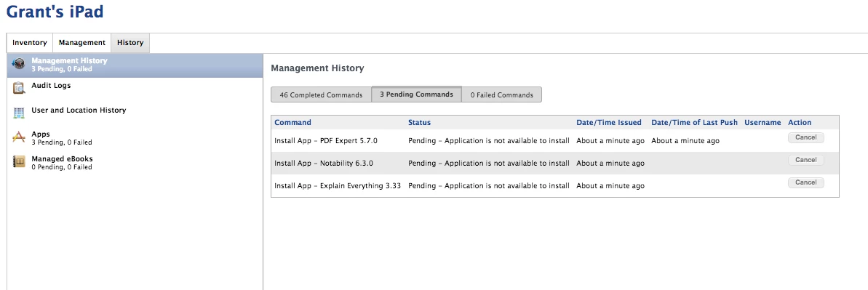Click Notability issued time 'About a minute ago'
868x290 pixels.
tap(610, 164)
